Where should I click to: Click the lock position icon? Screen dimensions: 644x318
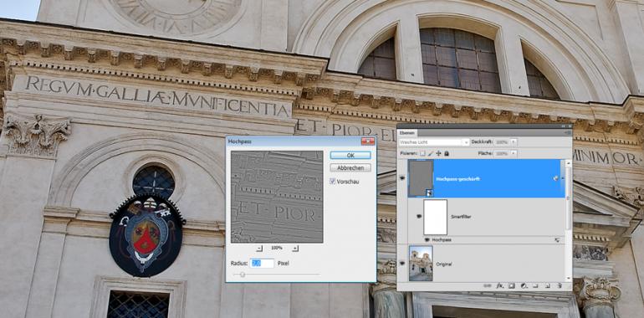coord(438,153)
